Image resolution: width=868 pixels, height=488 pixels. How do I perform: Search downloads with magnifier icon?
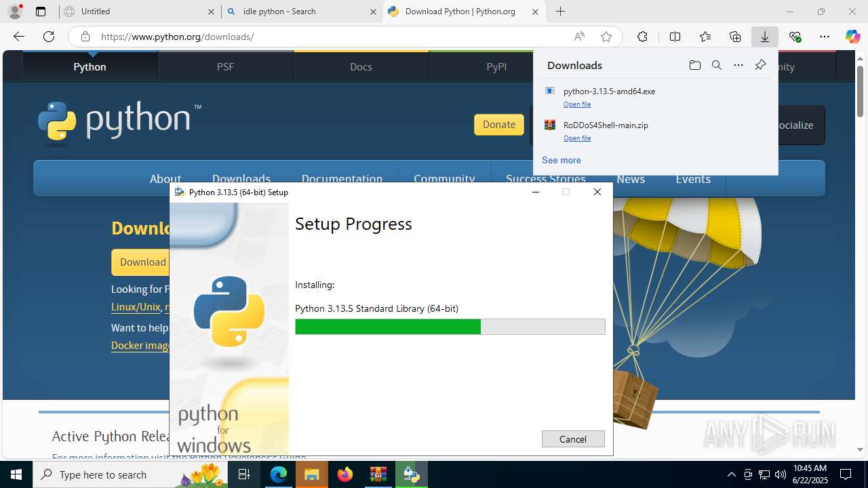click(717, 65)
